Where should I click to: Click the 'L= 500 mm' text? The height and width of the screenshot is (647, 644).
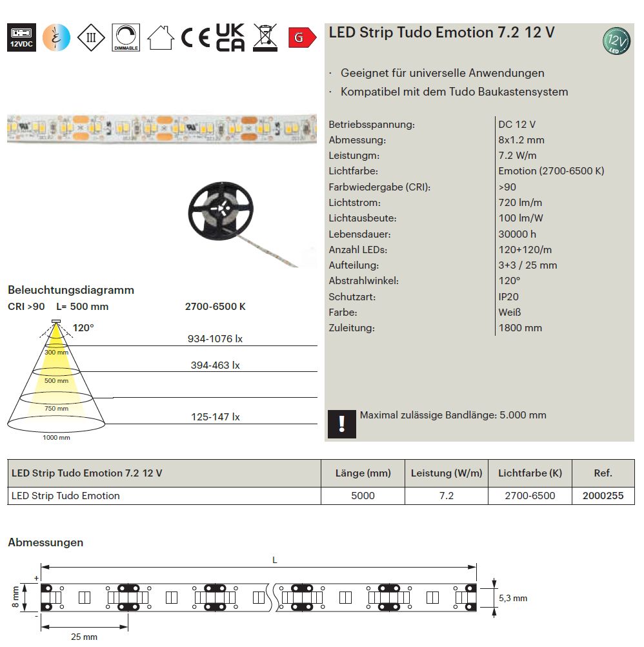click(83, 307)
